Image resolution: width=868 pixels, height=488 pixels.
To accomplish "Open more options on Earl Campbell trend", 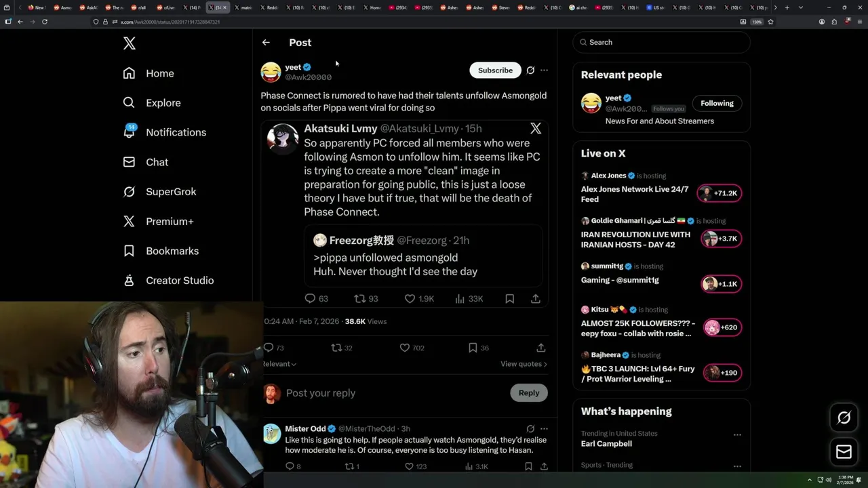I will (x=737, y=434).
